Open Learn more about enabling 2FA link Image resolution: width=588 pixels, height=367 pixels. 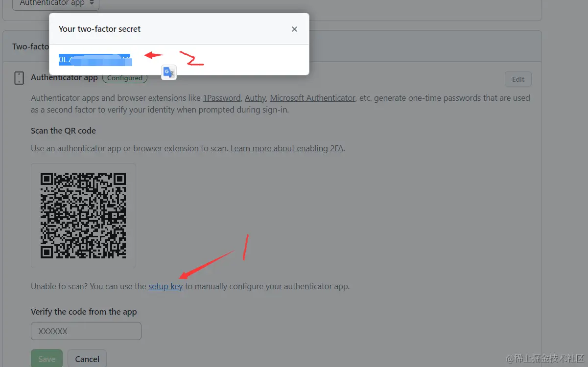[x=287, y=148]
